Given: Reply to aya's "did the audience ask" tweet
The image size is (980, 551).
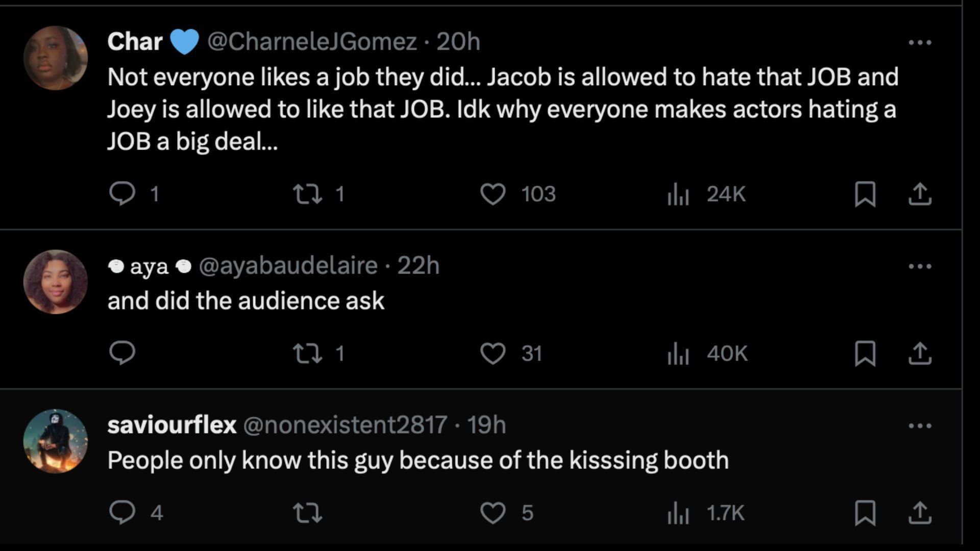Looking at the screenshot, I should click(122, 353).
